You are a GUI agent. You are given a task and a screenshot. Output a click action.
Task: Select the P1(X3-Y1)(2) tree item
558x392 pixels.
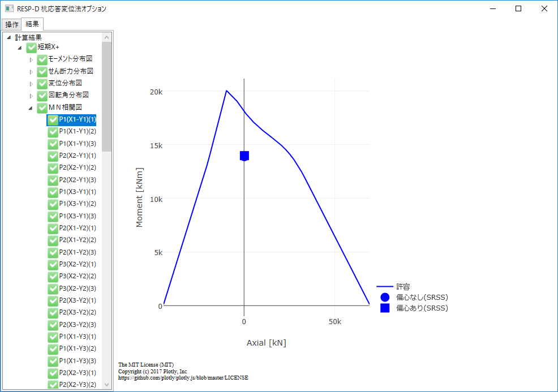pos(78,204)
